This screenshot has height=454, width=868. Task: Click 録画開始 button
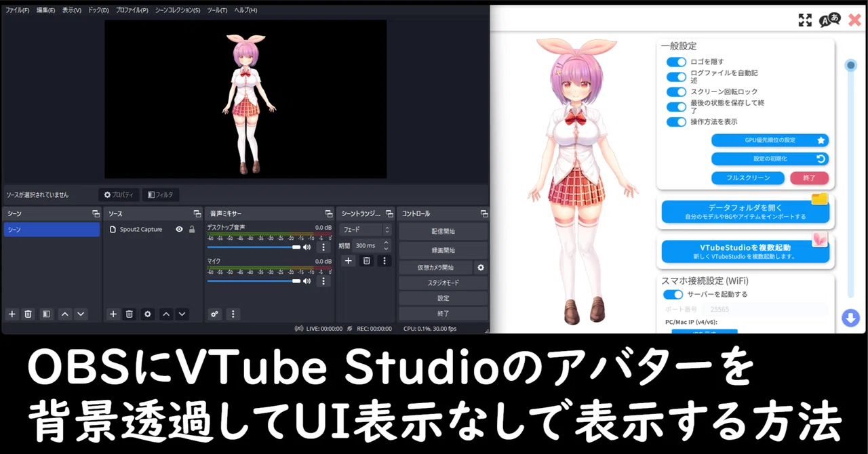click(443, 250)
